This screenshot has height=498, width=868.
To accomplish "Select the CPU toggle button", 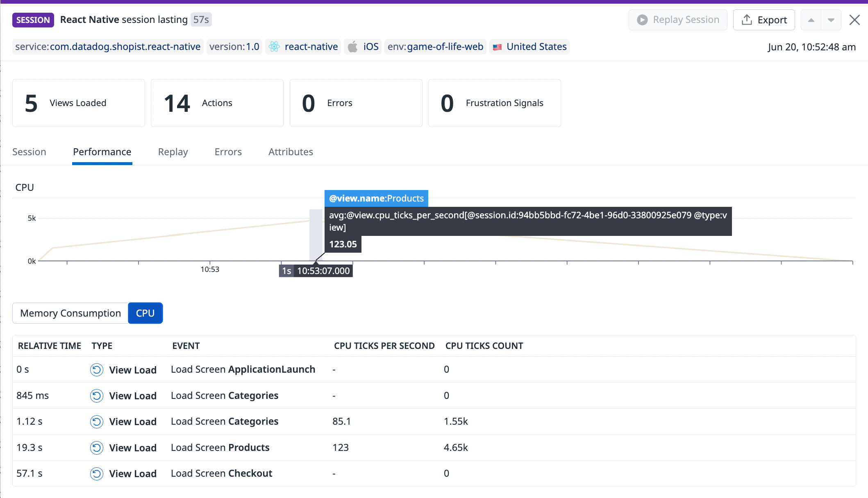I will pos(145,313).
